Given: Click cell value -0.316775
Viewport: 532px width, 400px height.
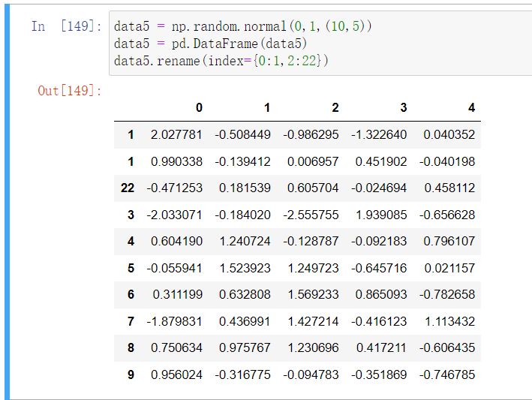Looking at the screenshot, I should (242, 374).
